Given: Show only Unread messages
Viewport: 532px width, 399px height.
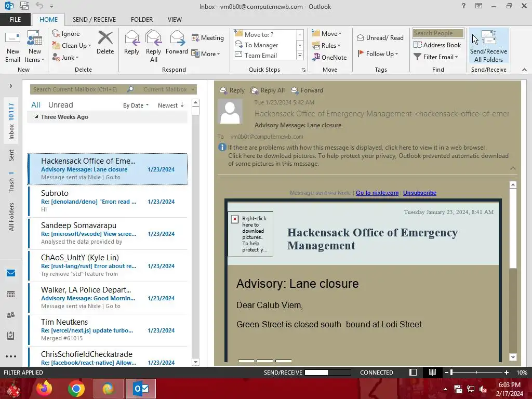Looking at the screenshot, I should 60,105.
